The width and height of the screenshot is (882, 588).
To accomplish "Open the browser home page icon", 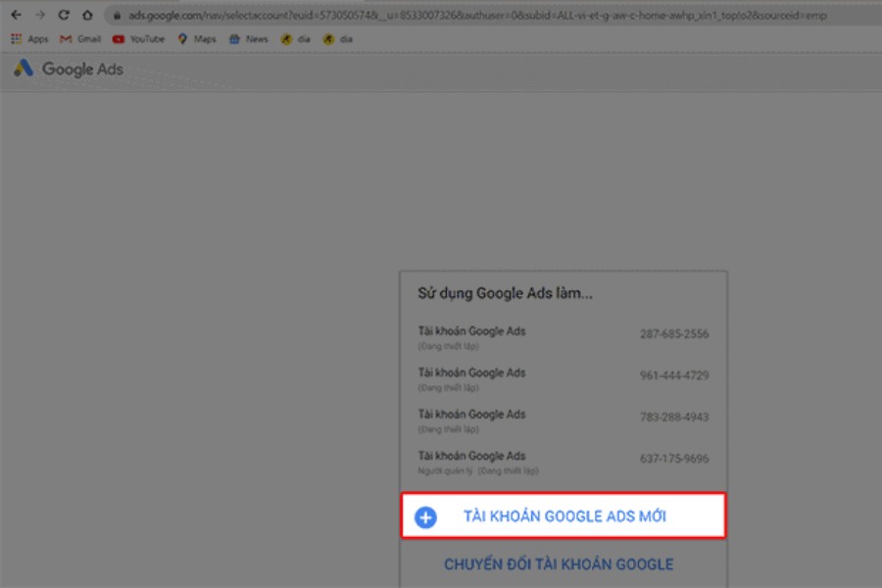I will click(x=87, y=16).
